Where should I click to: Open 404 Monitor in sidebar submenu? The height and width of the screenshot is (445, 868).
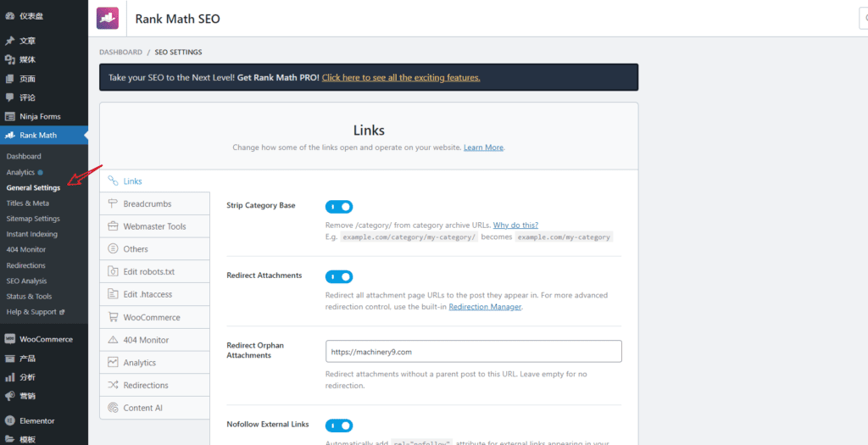[x=26, y=249]
